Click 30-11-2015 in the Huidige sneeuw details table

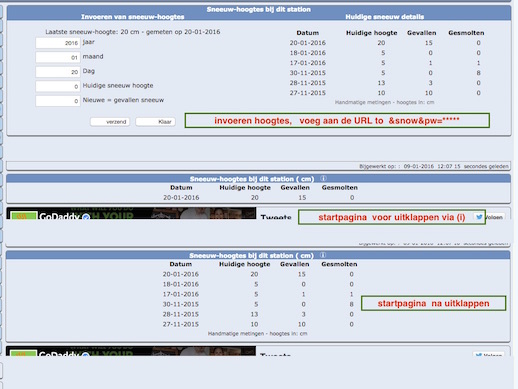[x=307, y=73]
